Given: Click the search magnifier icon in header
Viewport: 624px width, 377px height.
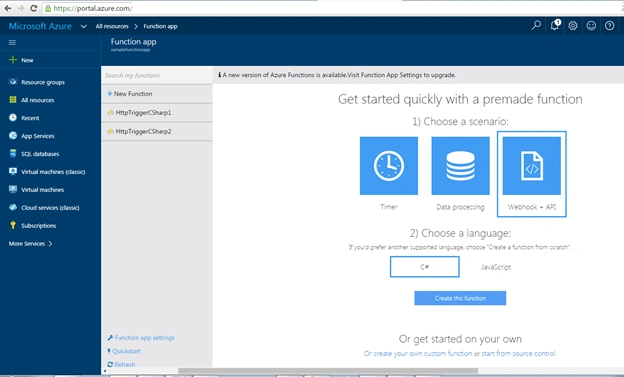Looking at the screenshot, I should click(536, 25).
